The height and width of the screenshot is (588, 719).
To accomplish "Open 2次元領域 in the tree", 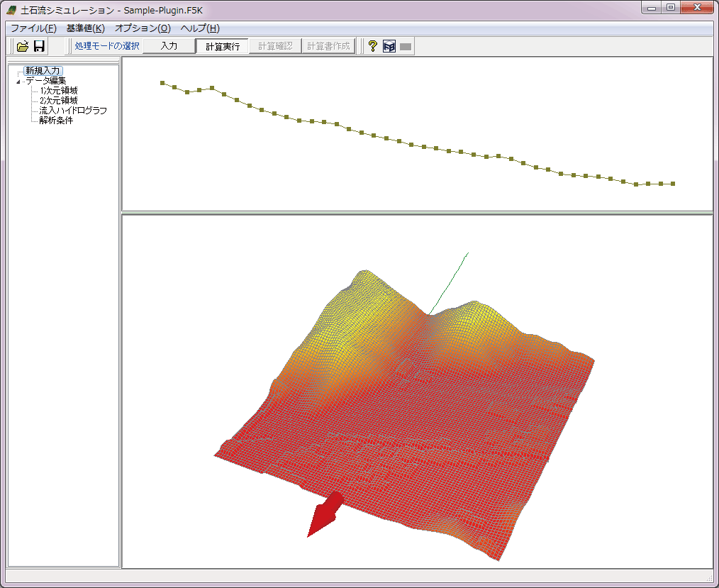I will click(59, 101).
